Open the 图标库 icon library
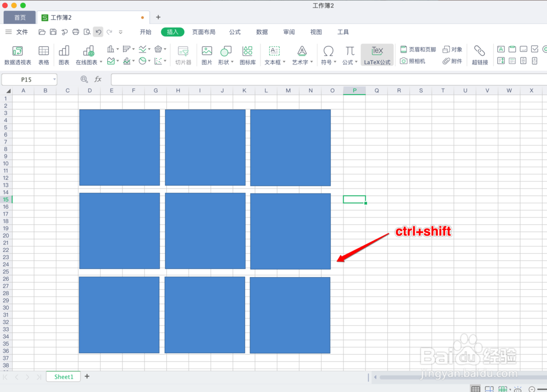The width and height of the screenshot is (547, 392). [x=248, y=55]
